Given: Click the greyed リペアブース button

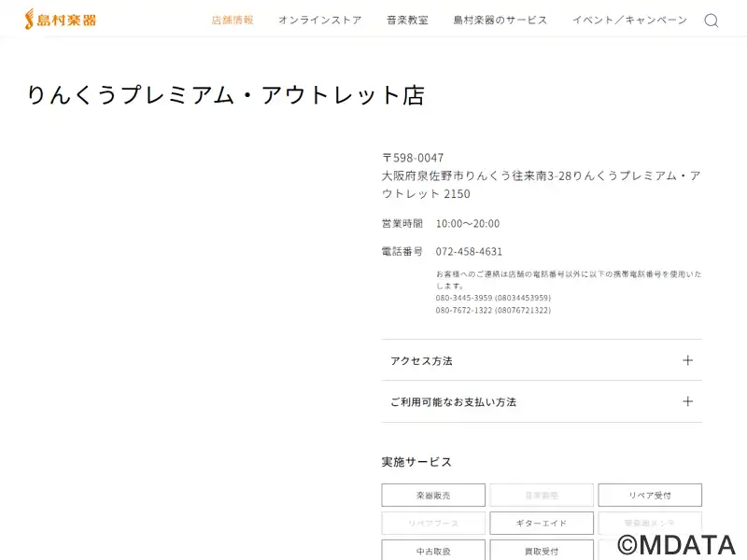Looking at the screenshot, I should click(433, 524).
